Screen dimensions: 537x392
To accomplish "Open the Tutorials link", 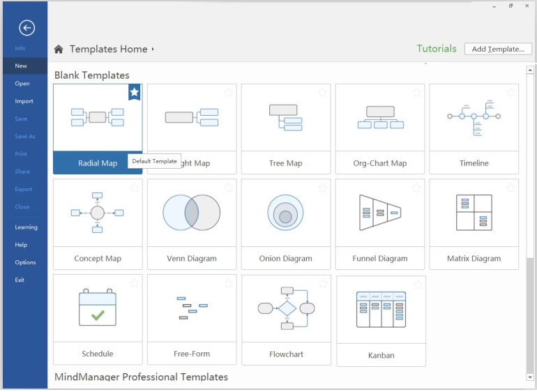I will tap(437, 49).
